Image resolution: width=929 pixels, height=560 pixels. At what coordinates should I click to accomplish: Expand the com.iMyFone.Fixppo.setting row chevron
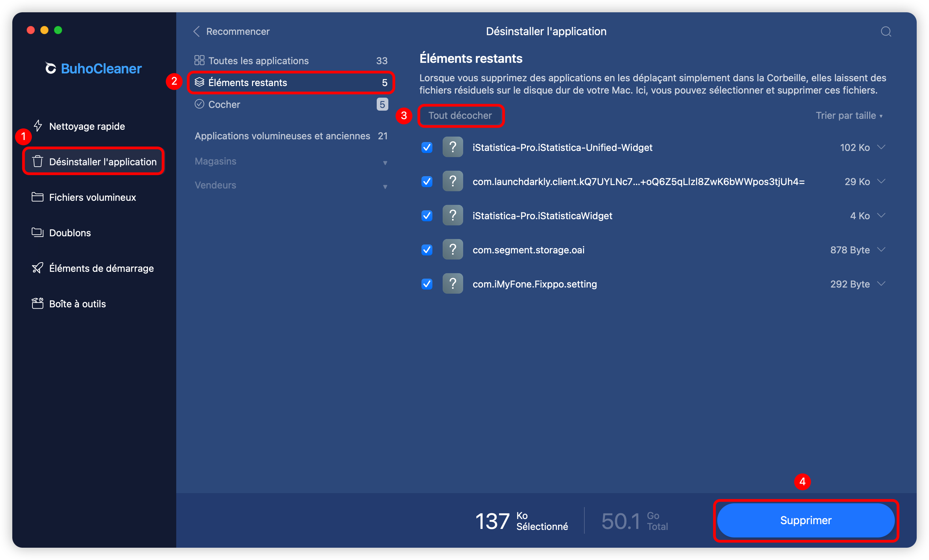pyautogui.click(x=881, y=283)
